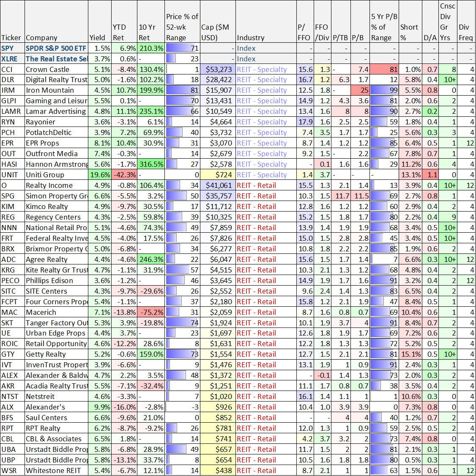Select the Macerich company cell

tap(57, 312)
